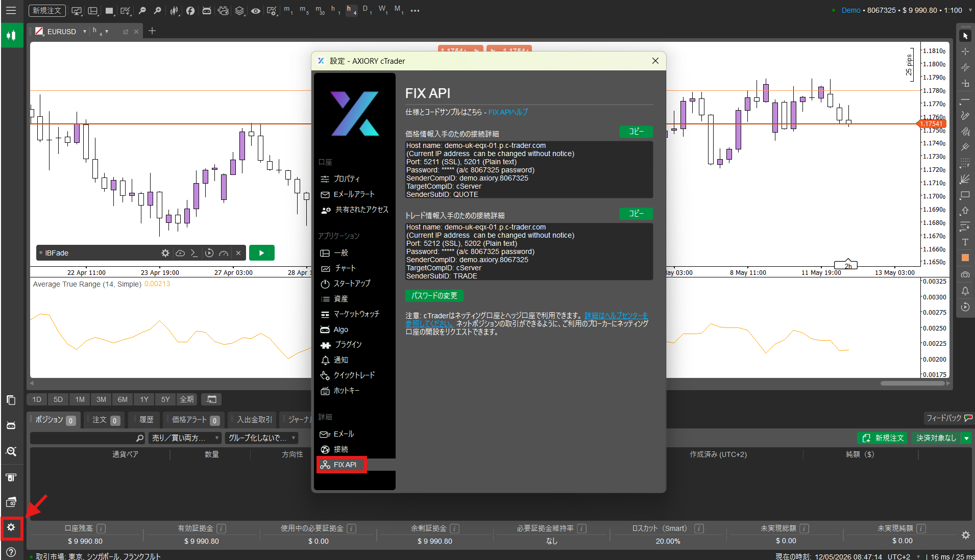Open the Copy section in left sidebar
Viewport: 975px width, 560px height.
click(11, 400)
